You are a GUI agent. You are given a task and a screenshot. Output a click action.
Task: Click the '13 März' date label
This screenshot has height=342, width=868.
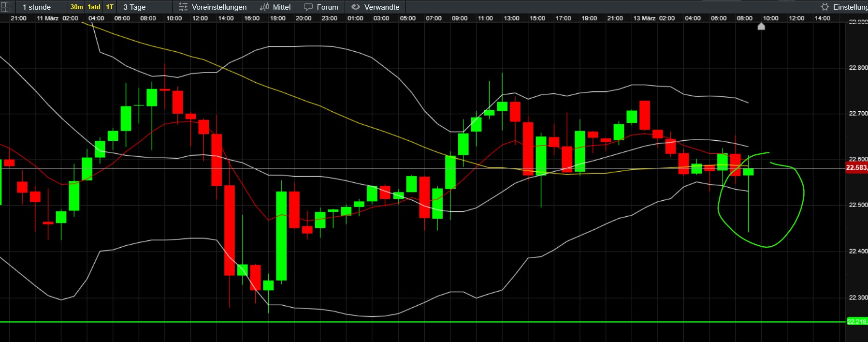coord(644,18)
